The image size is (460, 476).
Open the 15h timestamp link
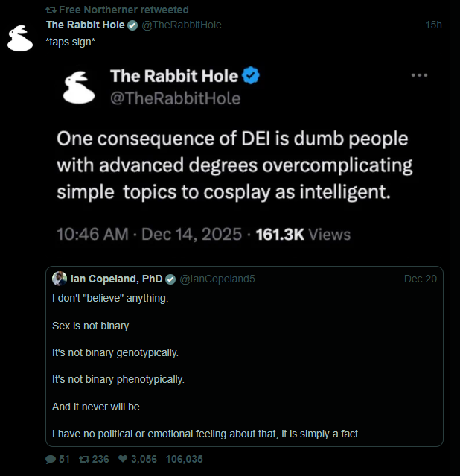[x=433, y=25]
